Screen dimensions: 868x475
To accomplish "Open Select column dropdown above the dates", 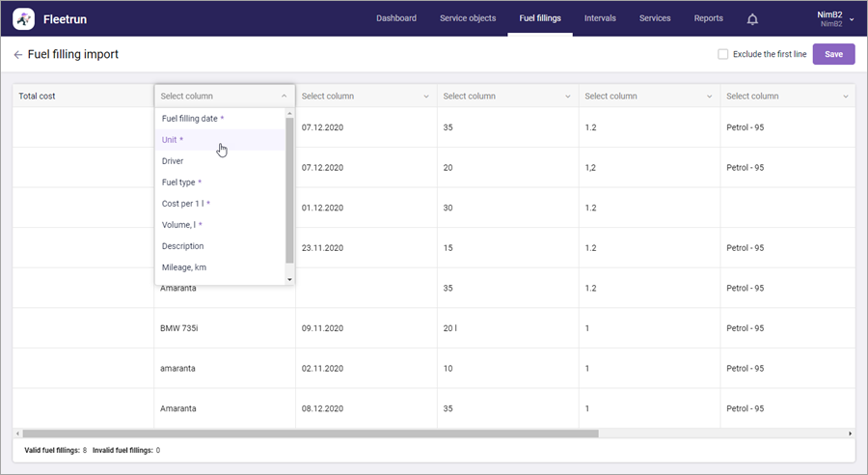I will pyautogui.click(x=366, y=96).
